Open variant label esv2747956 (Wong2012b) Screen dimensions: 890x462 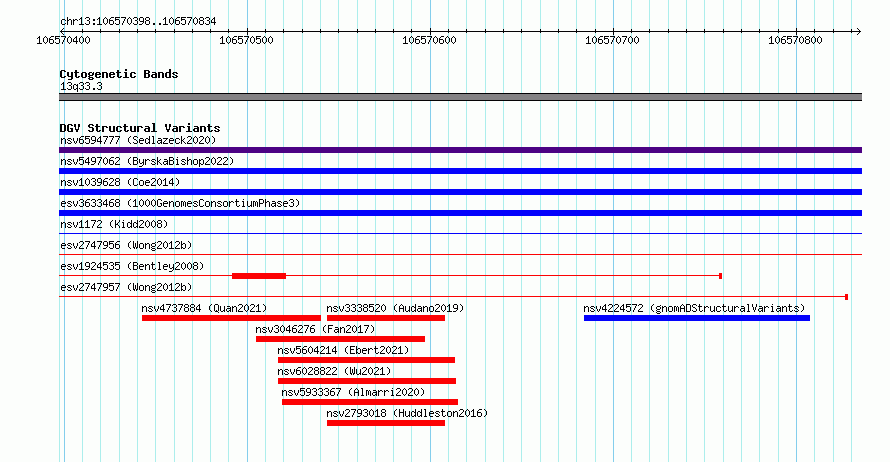(x=126, y=245)
